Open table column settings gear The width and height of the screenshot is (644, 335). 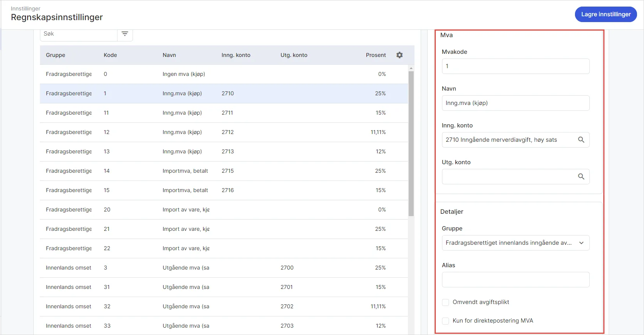tap(399, 55)
